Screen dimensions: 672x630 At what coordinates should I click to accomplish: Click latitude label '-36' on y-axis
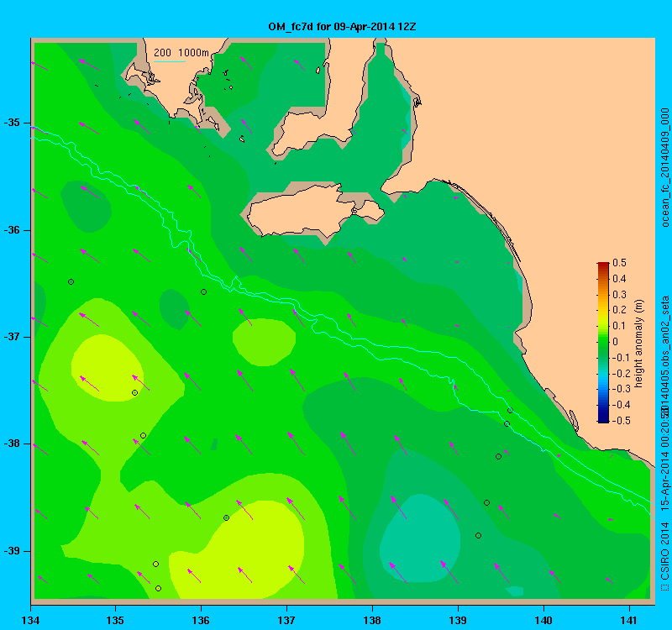pyautogui.click(x=12, y=230)
